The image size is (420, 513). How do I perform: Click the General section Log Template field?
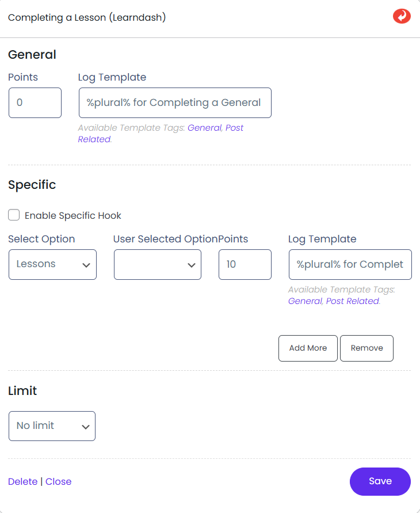[175, 103]
